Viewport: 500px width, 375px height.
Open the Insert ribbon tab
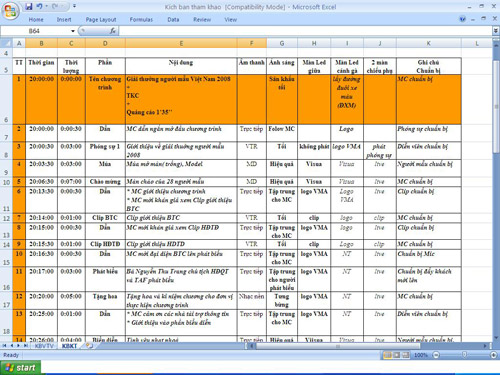click(64, 20)
